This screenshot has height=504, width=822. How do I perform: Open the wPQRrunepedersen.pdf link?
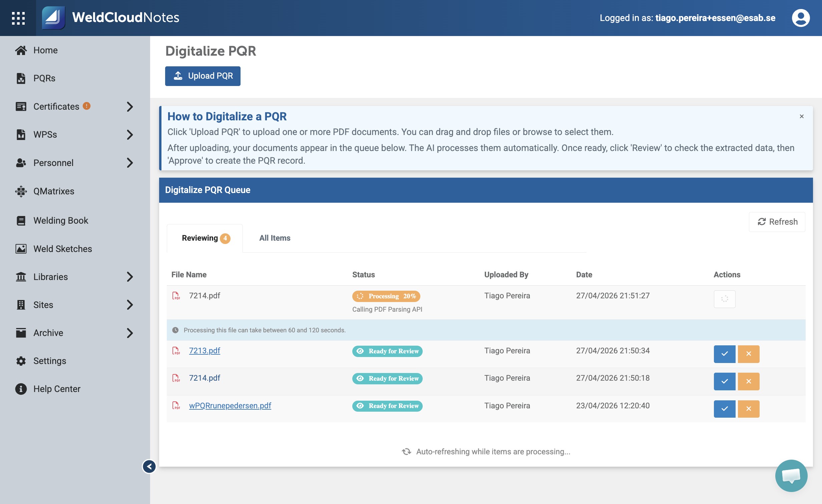pos(230,406)
